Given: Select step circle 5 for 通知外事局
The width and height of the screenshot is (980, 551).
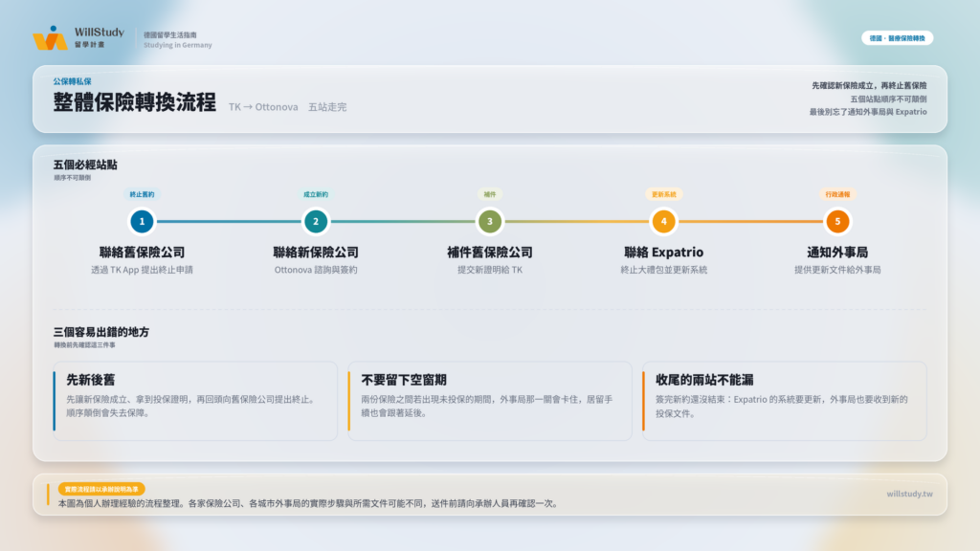Looking at the screenshot, I should 837,221.
